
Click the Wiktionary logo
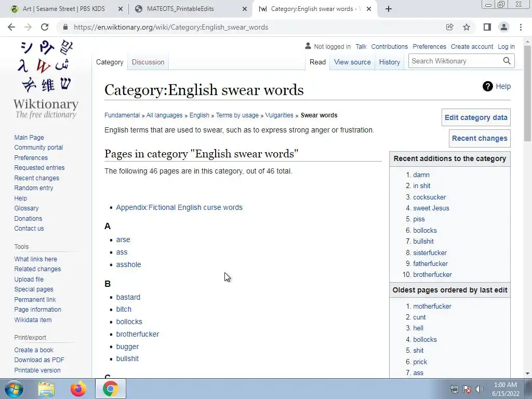click(x=46, y=79)
